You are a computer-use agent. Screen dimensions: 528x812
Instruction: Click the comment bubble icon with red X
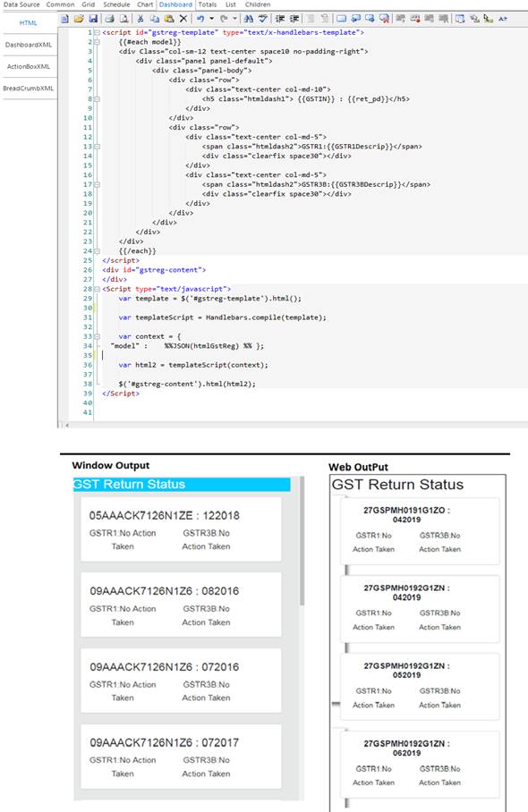tap(384, 19)
